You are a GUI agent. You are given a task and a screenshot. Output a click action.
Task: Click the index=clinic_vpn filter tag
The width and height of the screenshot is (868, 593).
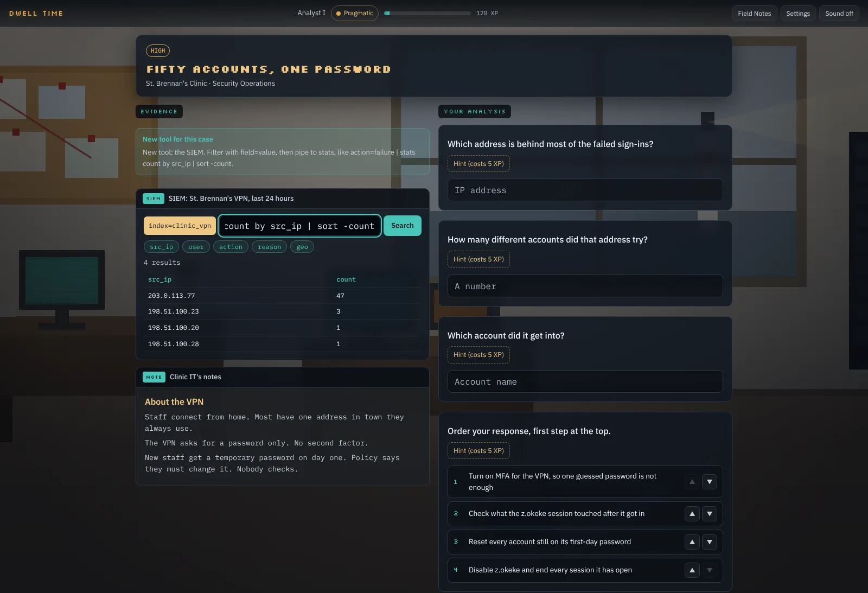click(x=180, y=226)
